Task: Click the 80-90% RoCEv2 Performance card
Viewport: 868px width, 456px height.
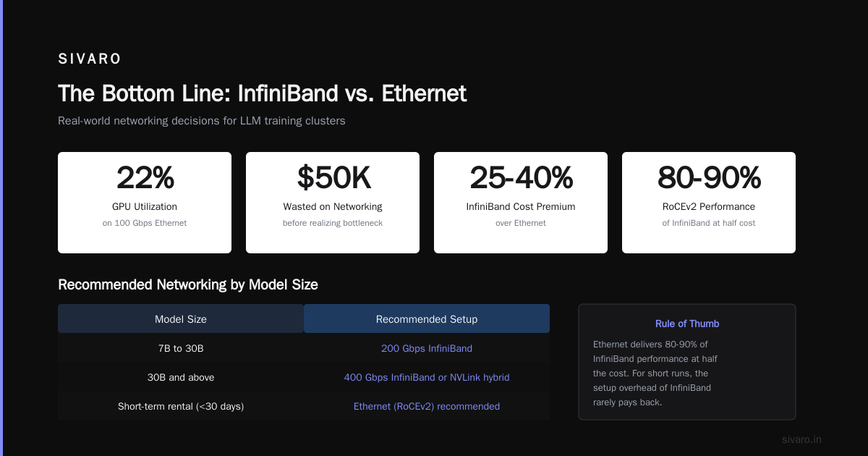Action: click(x=709, y=203)
